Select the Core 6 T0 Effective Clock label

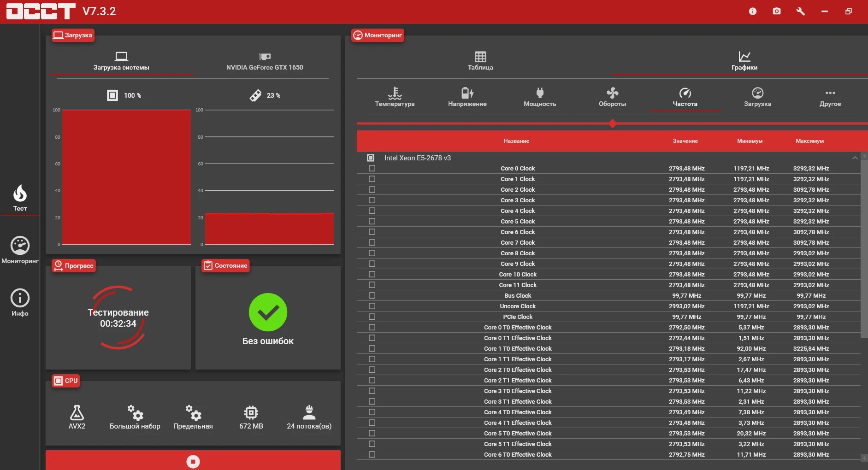pos(518,454)
